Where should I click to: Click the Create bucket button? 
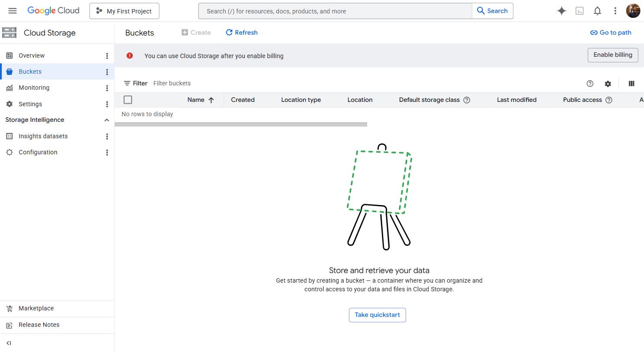196,33
